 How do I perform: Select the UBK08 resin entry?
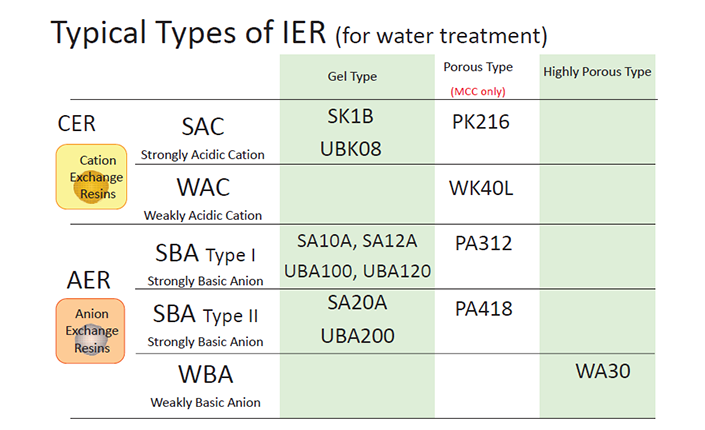[351, 149]
